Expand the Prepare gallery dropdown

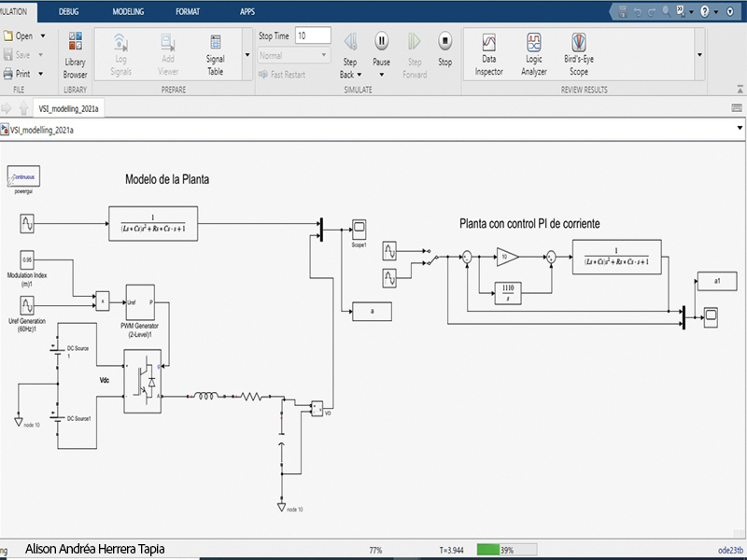[x=247, y=55]
